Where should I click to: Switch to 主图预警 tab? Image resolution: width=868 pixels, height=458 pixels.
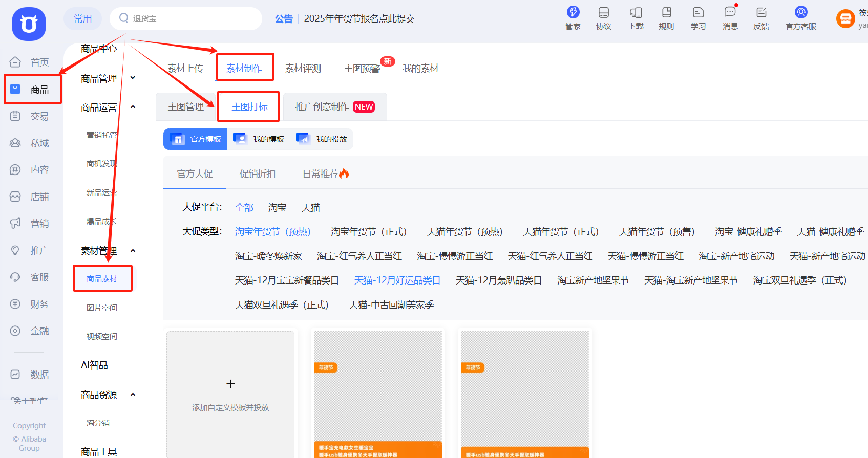click(x=362, y=69)
